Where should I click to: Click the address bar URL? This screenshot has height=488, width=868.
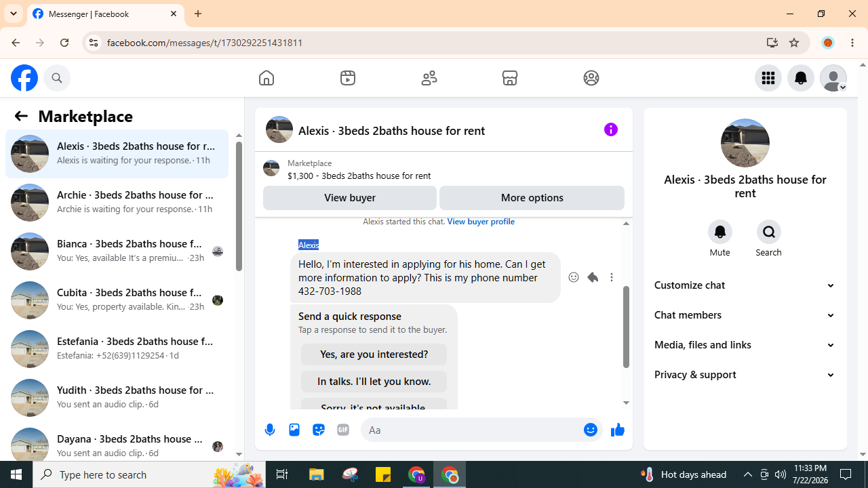click(x=205, y=43)
